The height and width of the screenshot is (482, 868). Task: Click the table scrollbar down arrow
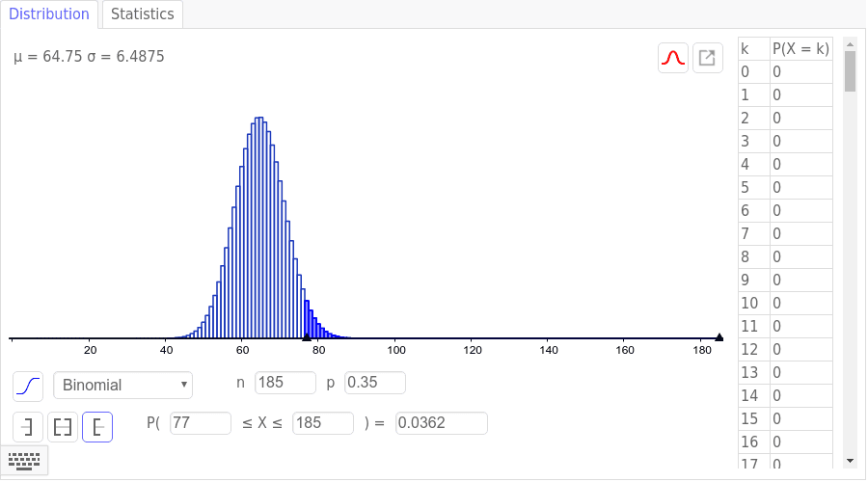pyautogui.click(x=851, y=461)
